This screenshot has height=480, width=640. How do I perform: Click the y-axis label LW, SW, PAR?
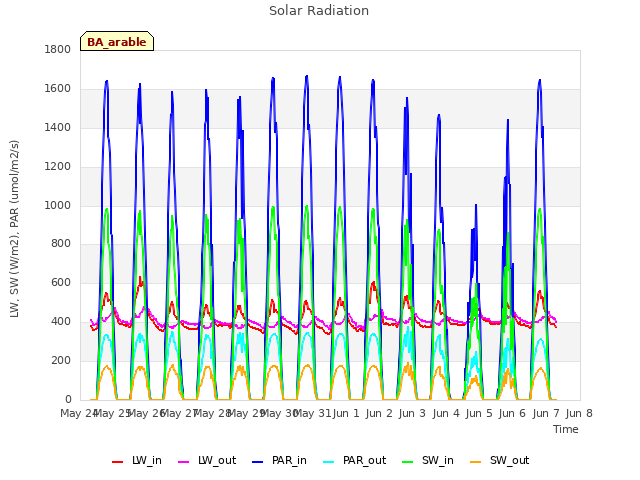tap(14, 229)
